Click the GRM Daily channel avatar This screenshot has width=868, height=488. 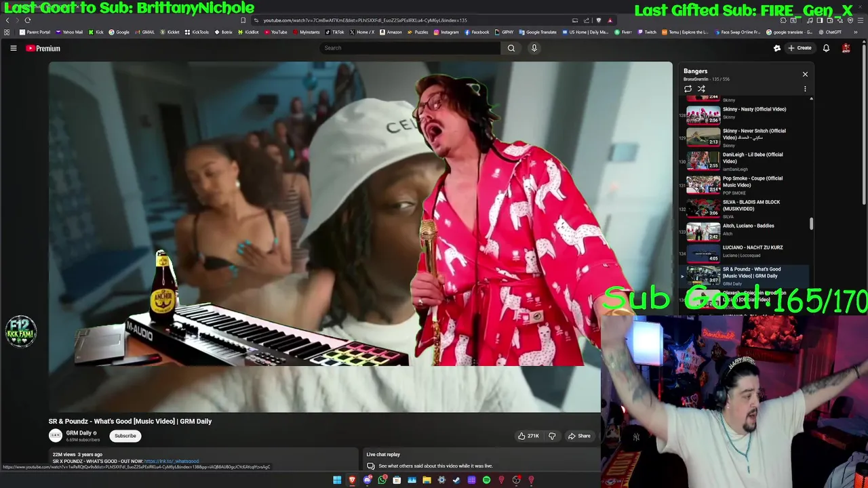coord(56,436)
